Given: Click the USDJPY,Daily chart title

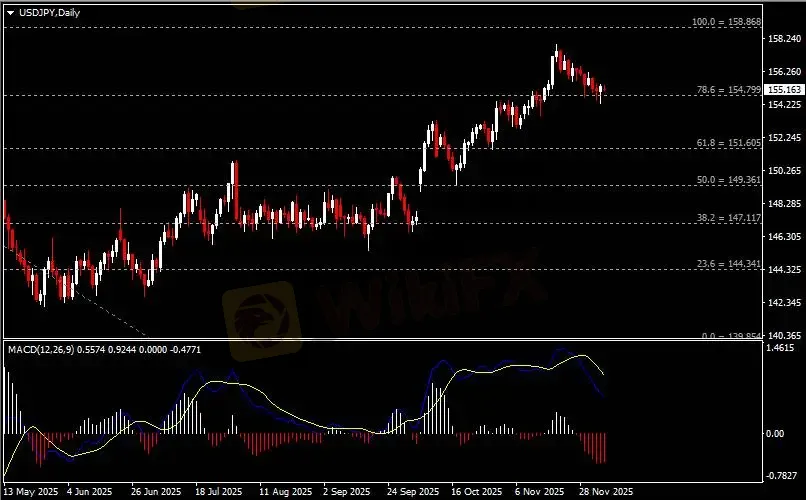Looking at the screenshot, I should pyautogui.click(x=49, y=13).
